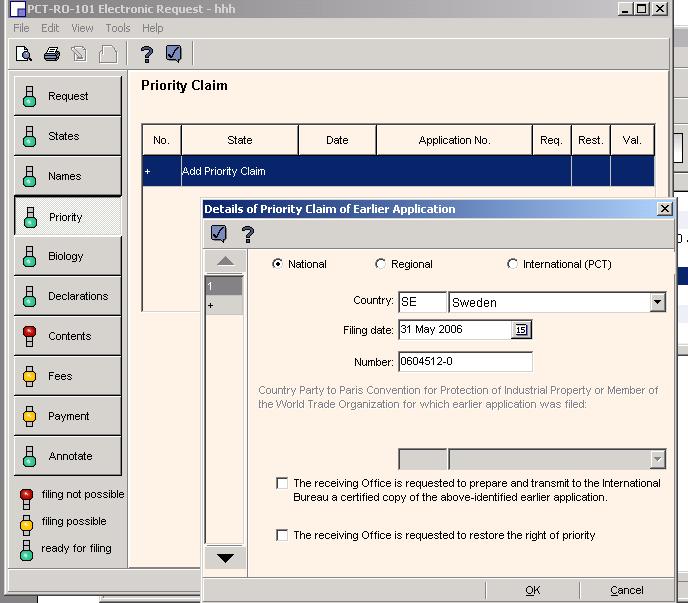Expand the Sweden country dropdown
Viewport: 688px width, 603px height.
tap(657, 302)
